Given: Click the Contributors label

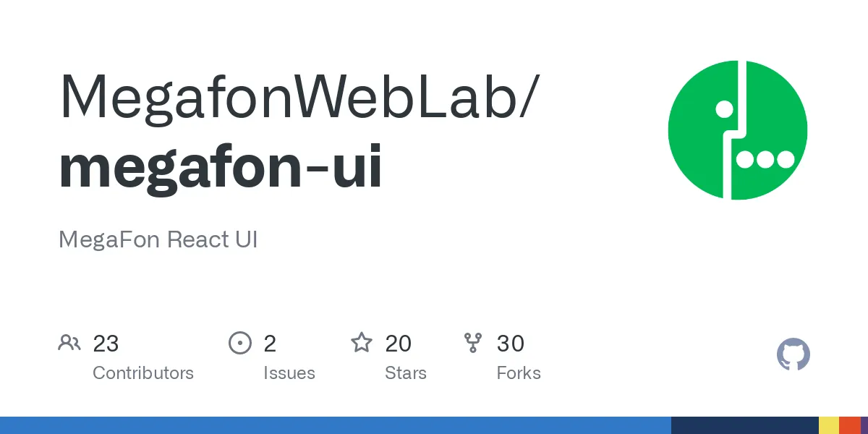Looking at the screenshot, I should 143,373.
